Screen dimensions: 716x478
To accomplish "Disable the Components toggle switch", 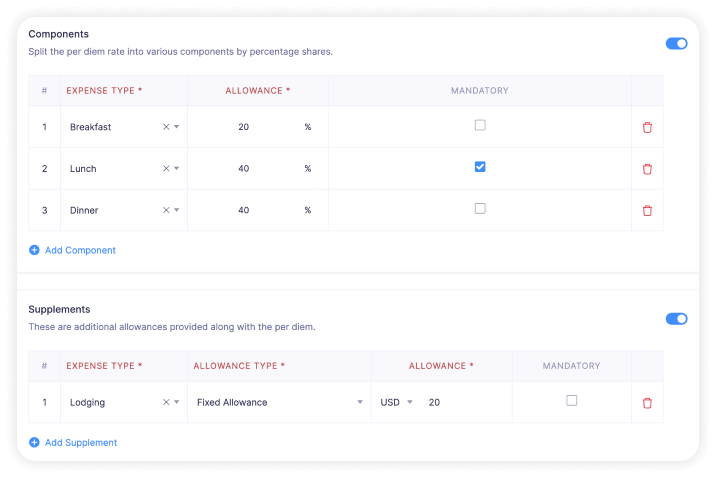I will click(x=677, y=44).
